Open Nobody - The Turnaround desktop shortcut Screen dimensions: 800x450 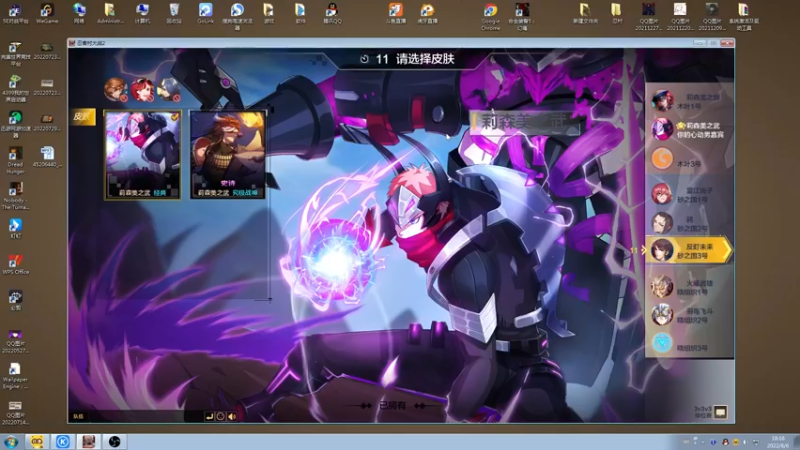15,196
